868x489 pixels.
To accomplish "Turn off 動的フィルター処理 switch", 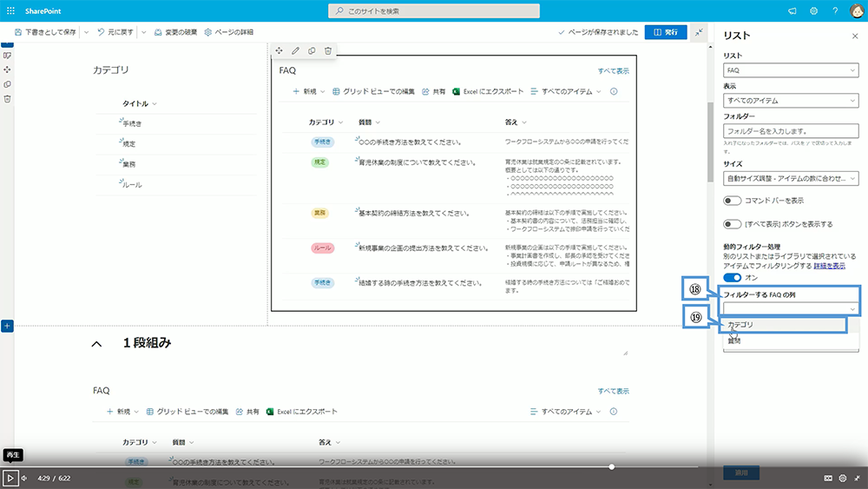I will [732, 277].
